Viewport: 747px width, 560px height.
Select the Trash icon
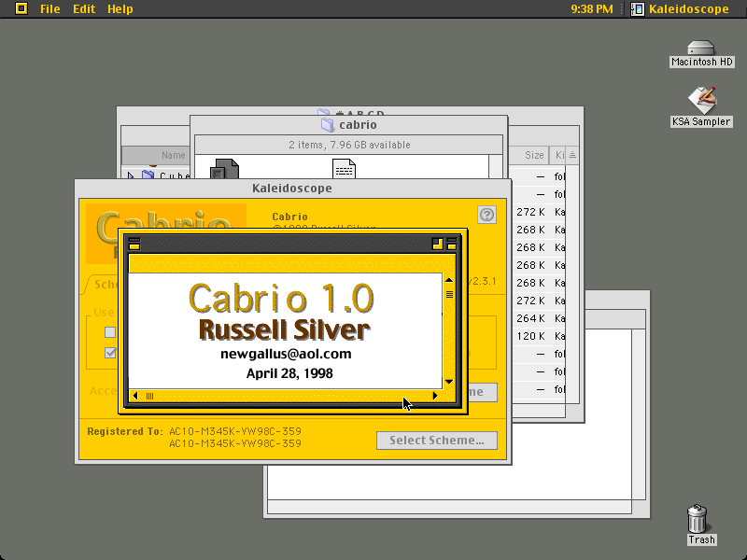click(x=697, y=519)
